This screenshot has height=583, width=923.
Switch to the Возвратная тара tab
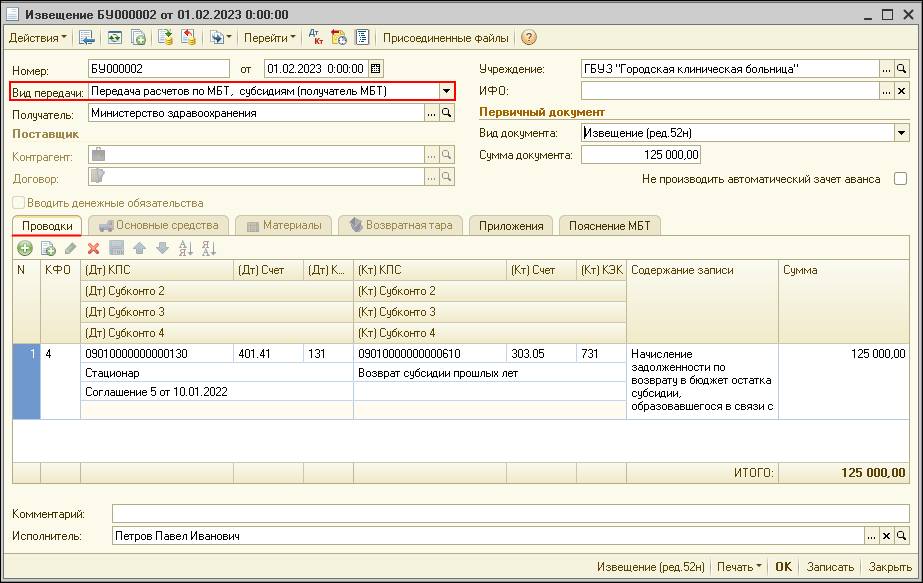pos(401,226)
